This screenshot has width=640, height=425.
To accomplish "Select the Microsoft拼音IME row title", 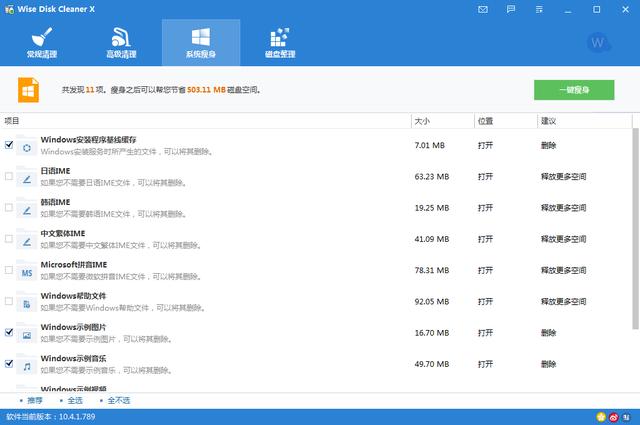I will pyautogui.click(x=74, y=265).
